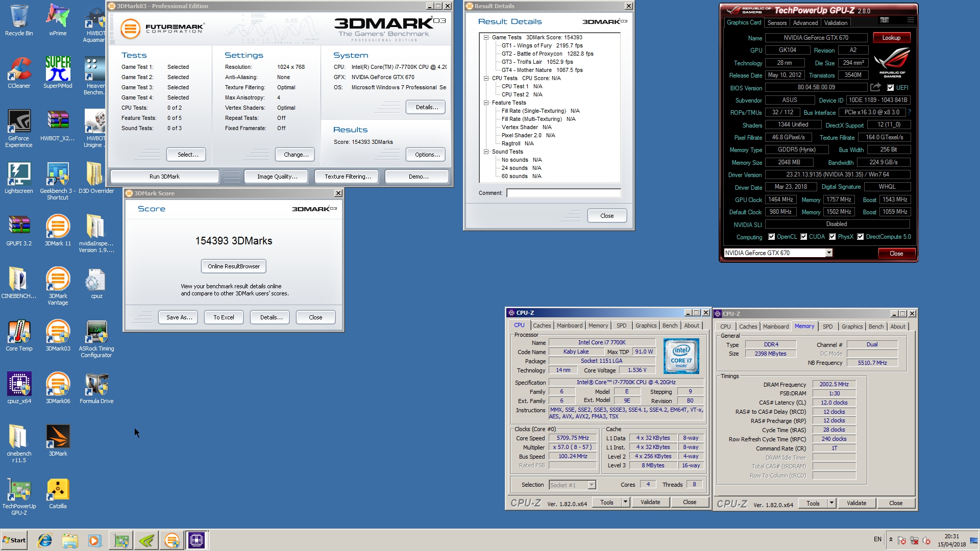Open Tools dropdown arrow in CPU-Z Memory window
Viewport: 980px width, 551px height.
[831, 504]
